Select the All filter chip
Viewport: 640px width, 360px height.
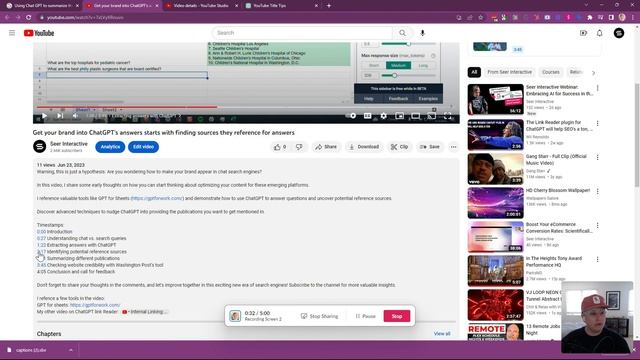[474, 72]
